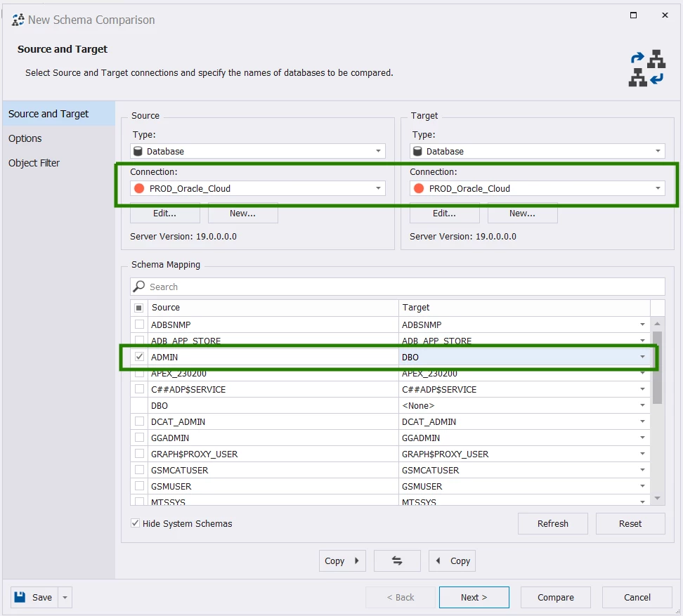Expand the <None> target dropdown for DBO
The height and width of the screenshot is (616, 683).
point(642,405)
